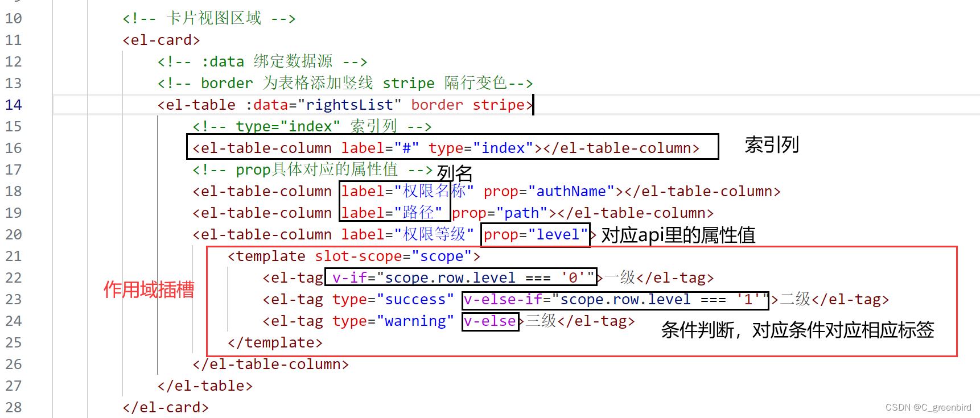
Task: Click the 三级 tag text
Action: click(541, 321)
